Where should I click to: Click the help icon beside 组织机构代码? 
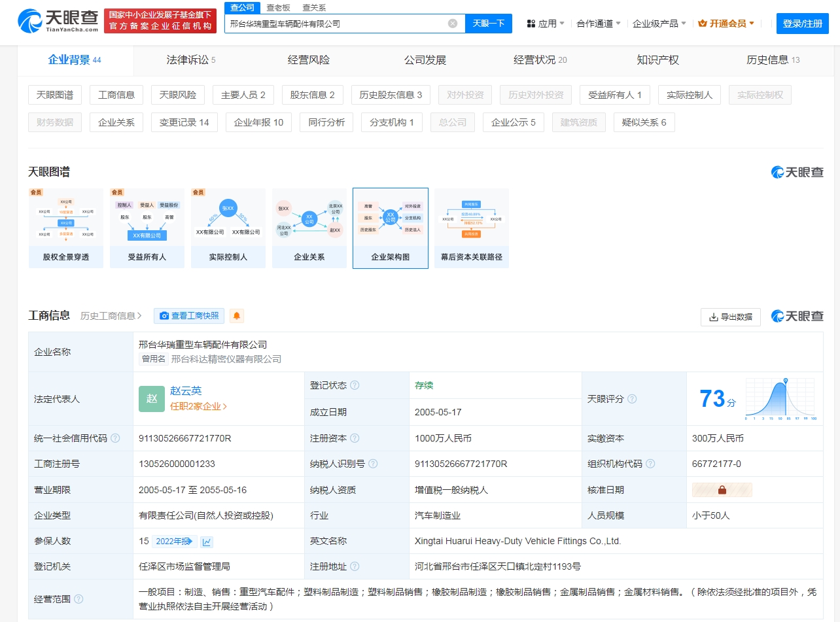(650, 464)
